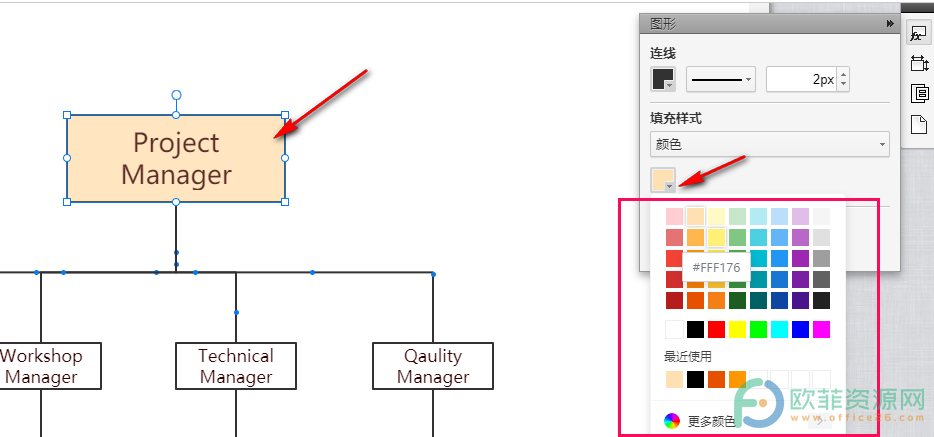Pick medium purple swatch in second row
This screenshot has height=437, width=934.
click(801, 238)
